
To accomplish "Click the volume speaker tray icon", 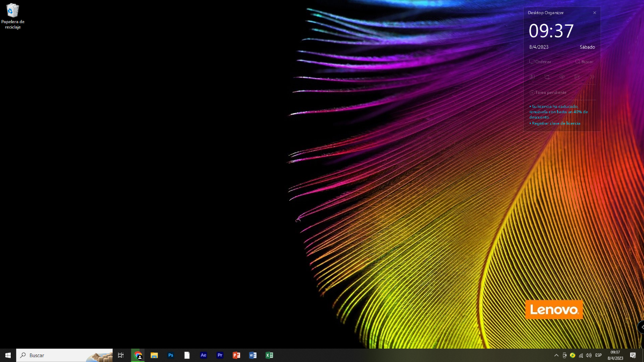I will pos(589,355).
